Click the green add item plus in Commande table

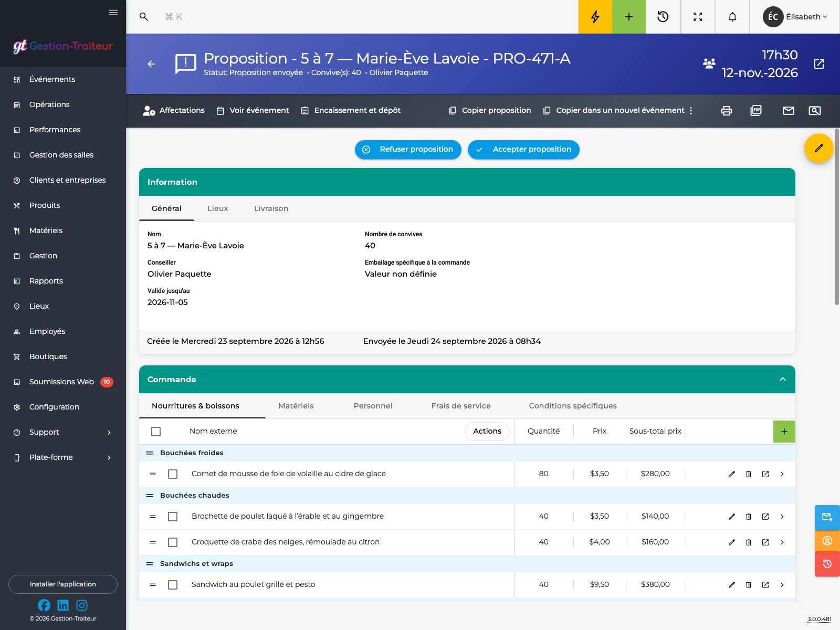coord(784,432)
